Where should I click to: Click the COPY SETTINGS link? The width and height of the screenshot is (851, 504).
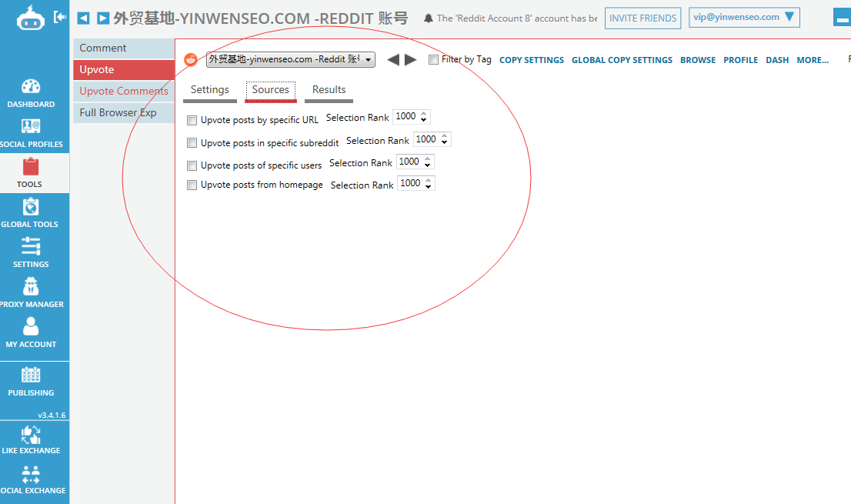click(x=531, y=60)
